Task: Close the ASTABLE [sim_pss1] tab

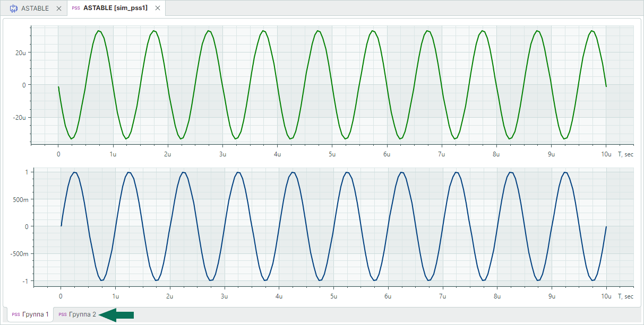Action: [157, 8]
